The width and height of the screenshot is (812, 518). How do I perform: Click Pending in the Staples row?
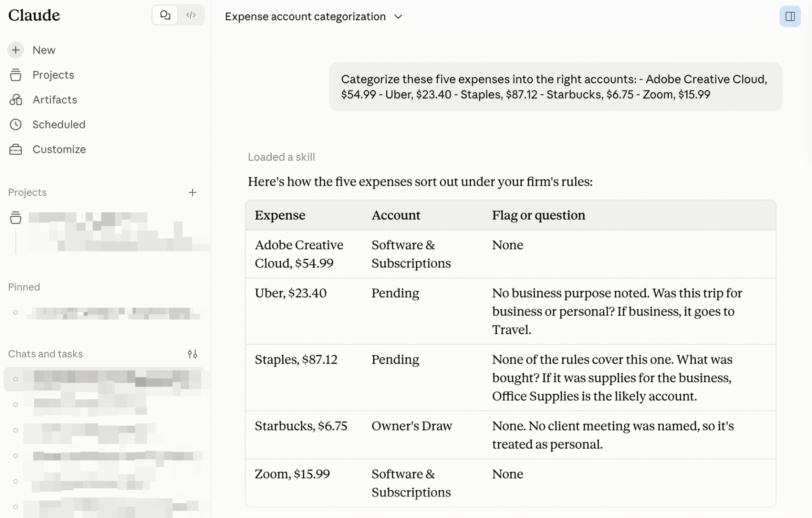[395, 359]
